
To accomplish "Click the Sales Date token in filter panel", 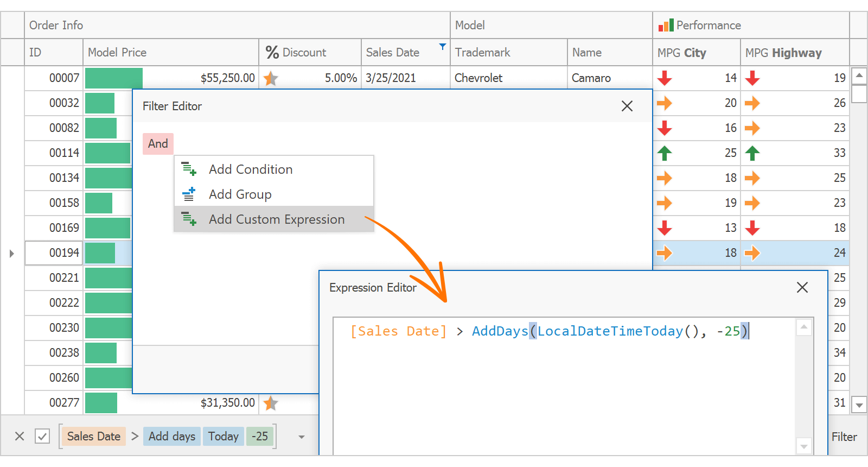I will [94, 436].
